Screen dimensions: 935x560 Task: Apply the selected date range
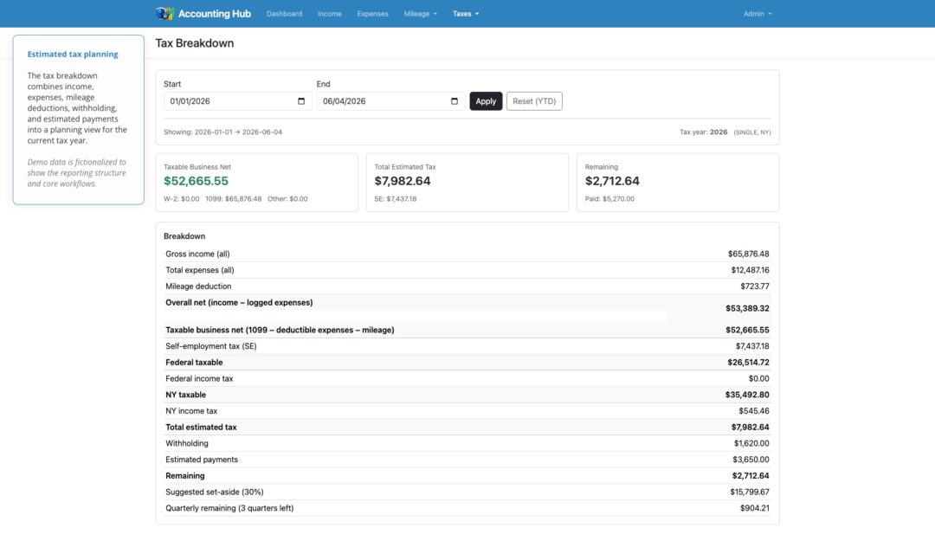[486, 101]
